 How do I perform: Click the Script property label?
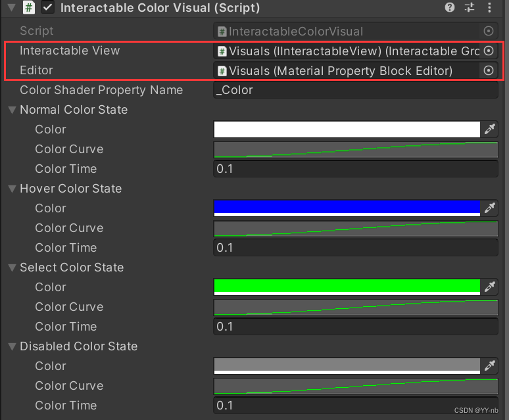click(37, 31)
